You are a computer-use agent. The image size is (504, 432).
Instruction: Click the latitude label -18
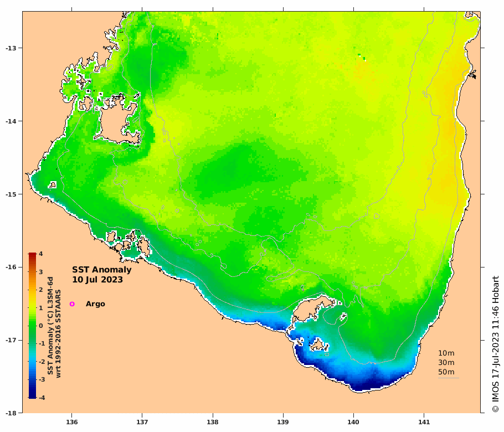pyautogui.click(x=11, y=413)
